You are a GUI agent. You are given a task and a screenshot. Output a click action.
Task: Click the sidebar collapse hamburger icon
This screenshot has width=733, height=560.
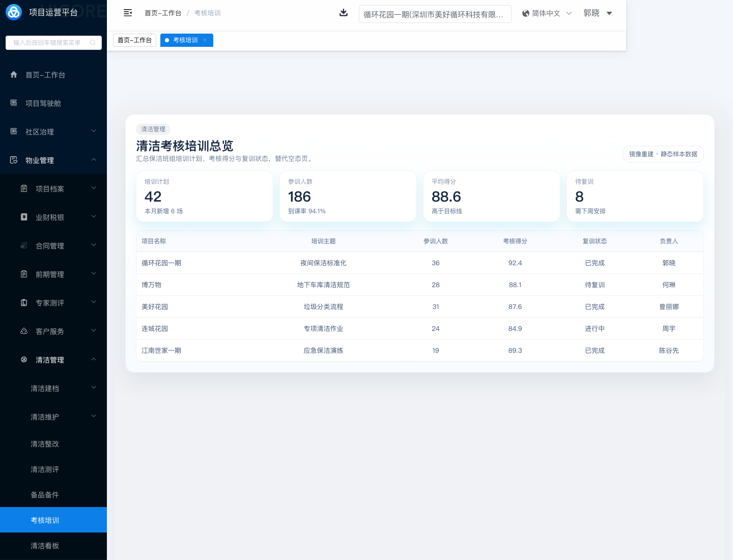tap(128, 13)
